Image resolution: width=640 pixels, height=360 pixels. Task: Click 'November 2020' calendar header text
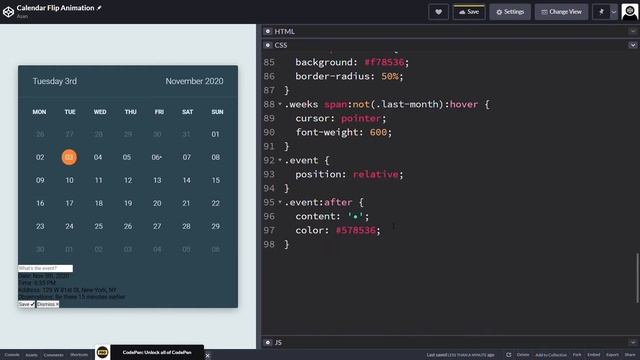[x=194, y=81]
